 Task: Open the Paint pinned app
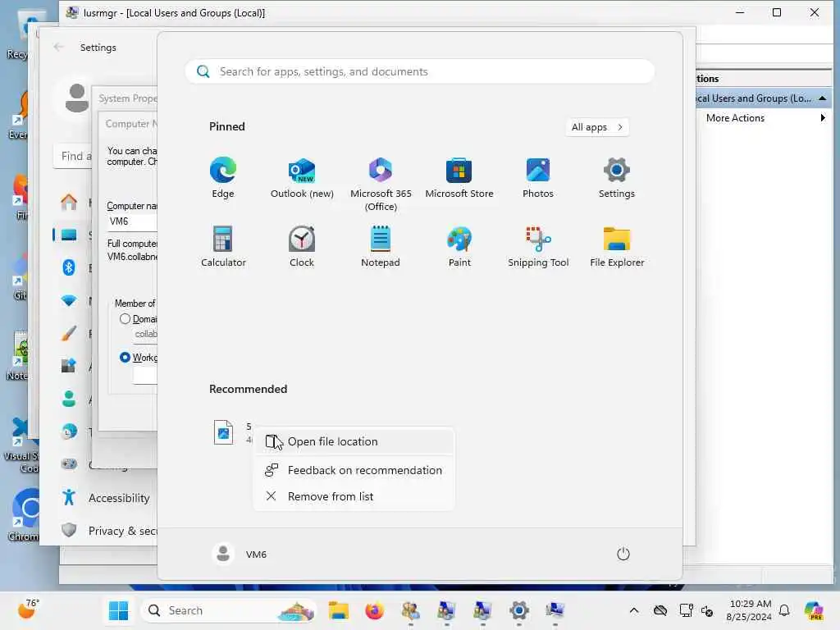(x=459, y=246)
